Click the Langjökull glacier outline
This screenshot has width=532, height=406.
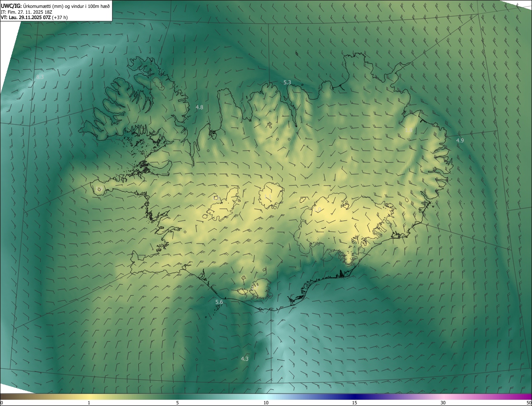(x=222, y=205)
